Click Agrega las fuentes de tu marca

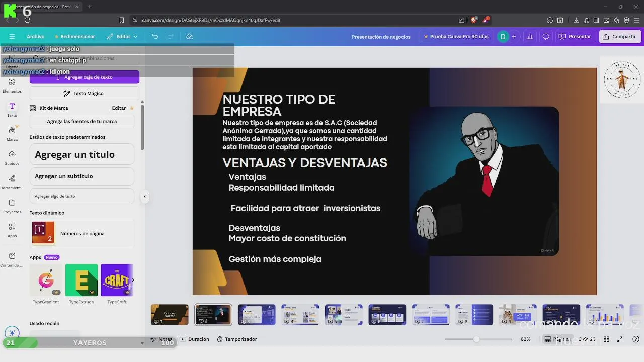[82, 121]
